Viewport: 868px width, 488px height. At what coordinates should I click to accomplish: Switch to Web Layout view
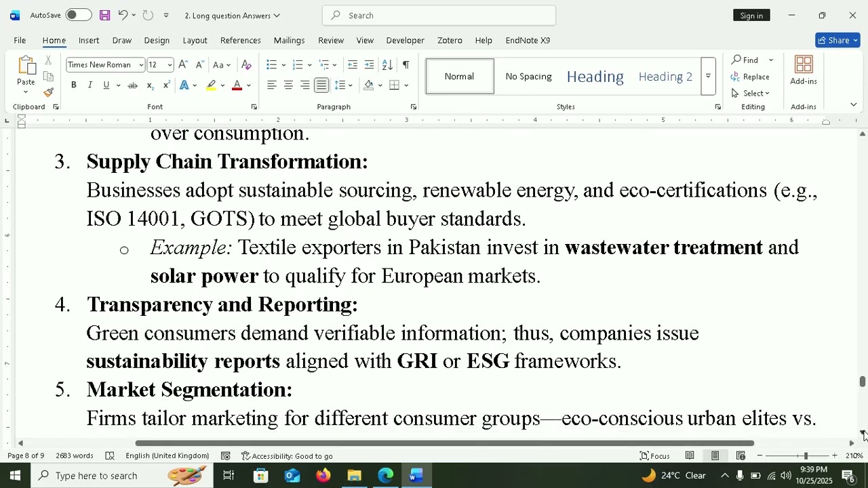coord(741,455)
